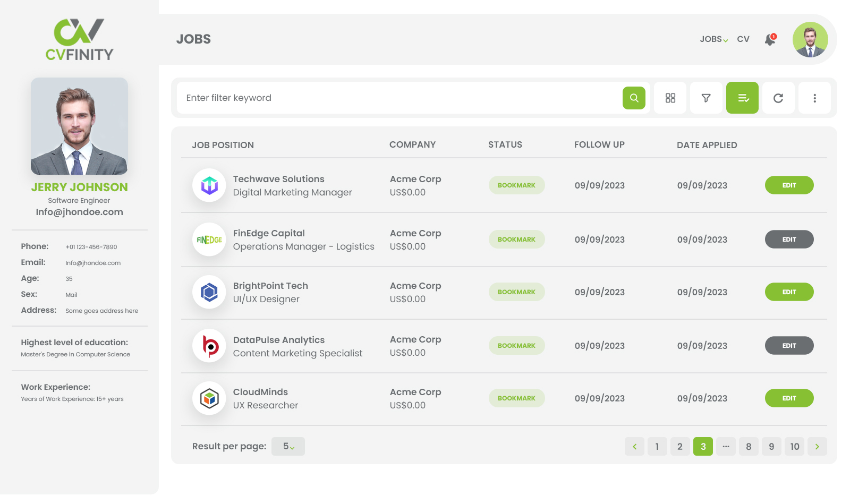Click the search magnifier icon
This screenshot has width=850, height=504.
pyautogui.click(x=634, y=98)
